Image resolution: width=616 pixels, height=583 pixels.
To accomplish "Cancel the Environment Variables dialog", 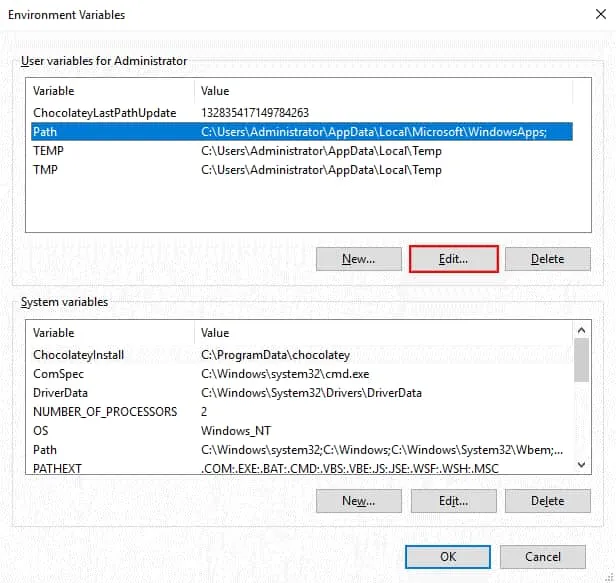I will pyautogui.click(x=542, y=557).
